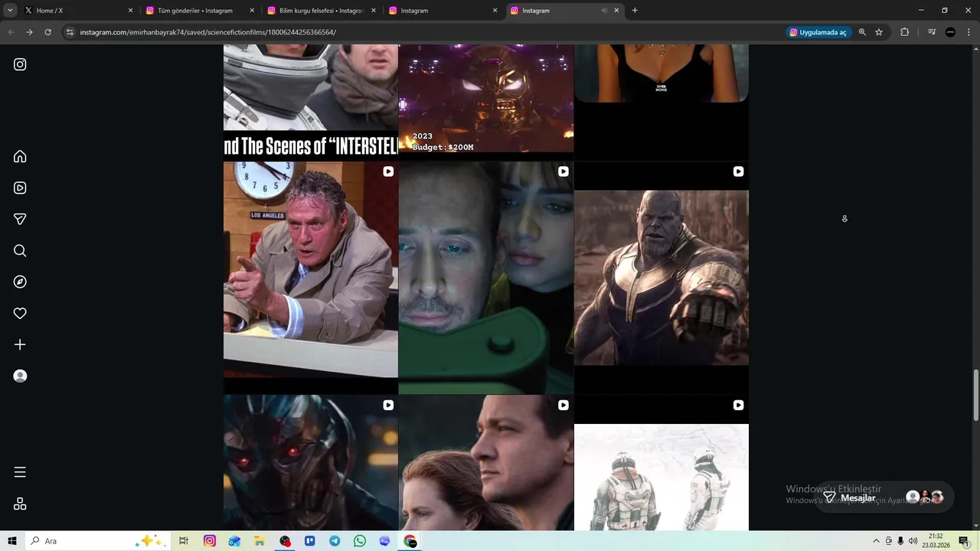Click the page vertical scrollbar thumb
The image size is (980, 551).
click(975, 395)
